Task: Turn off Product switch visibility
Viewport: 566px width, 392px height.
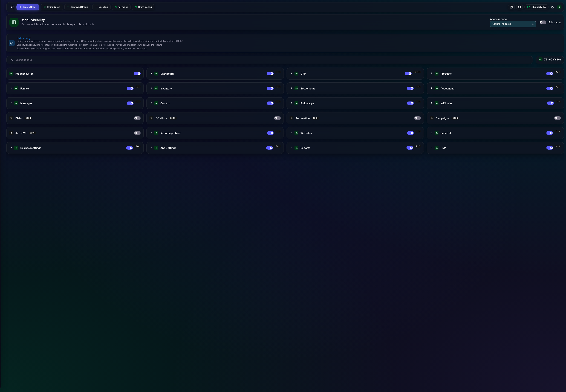Action: pyautogui.click(x=137, y=74)
